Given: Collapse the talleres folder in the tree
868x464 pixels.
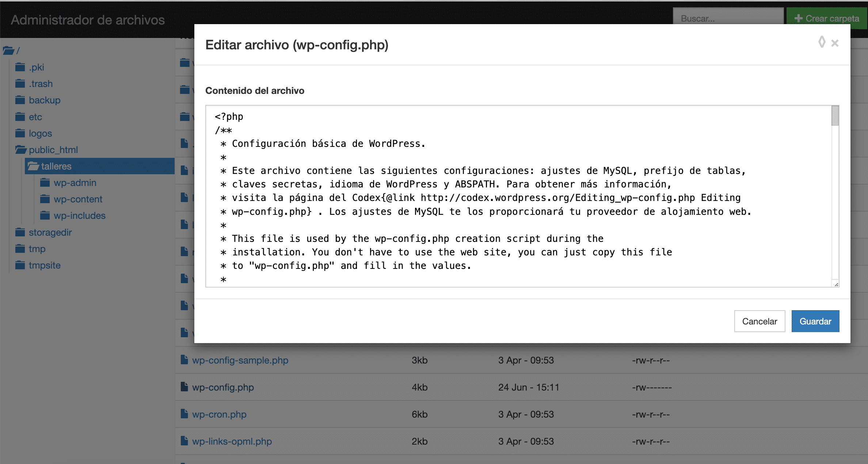Looking at the screenshot, I should 33,166.
